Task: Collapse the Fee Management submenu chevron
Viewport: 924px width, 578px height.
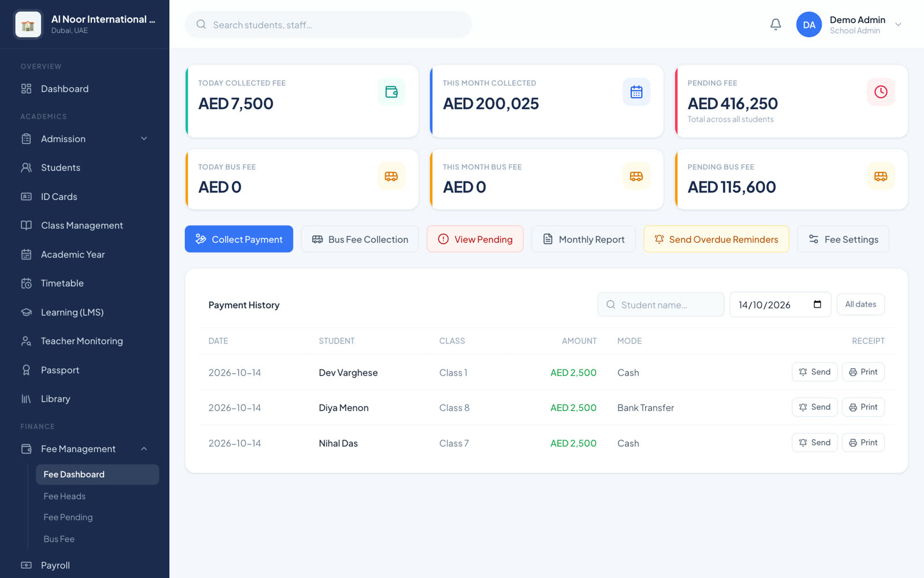Action: [144, 449]
